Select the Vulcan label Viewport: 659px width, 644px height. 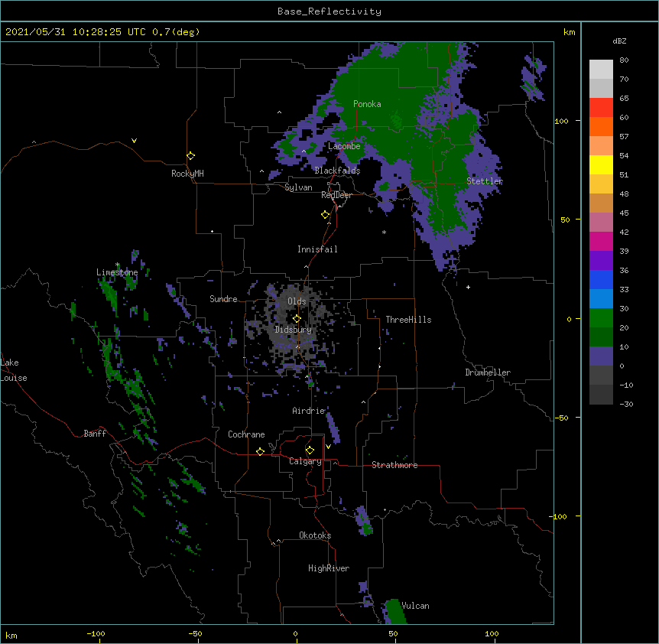click(x=415, y=606)
